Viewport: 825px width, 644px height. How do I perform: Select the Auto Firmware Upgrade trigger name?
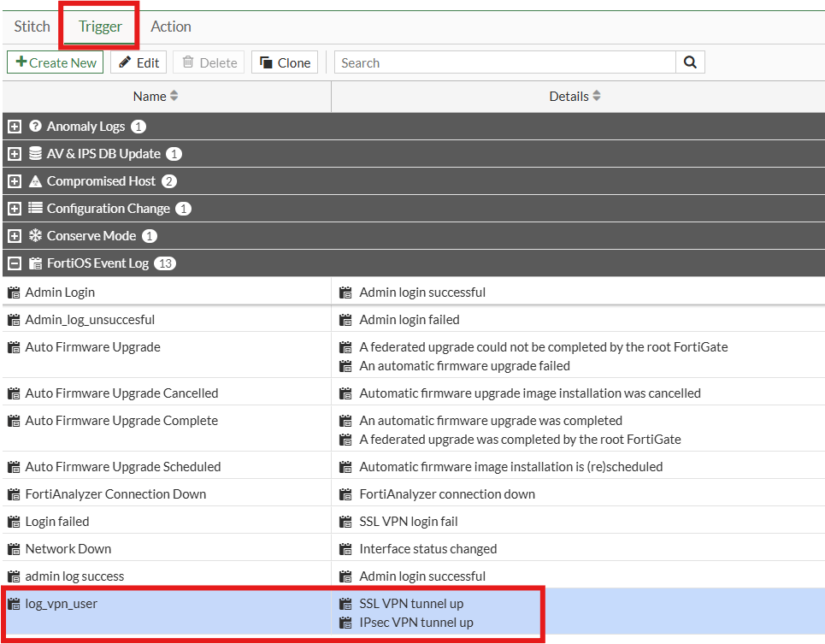[92, 347]
